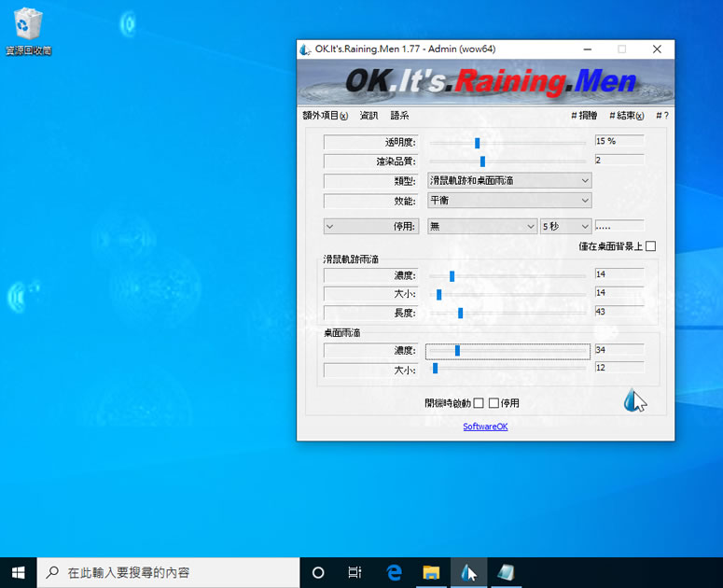Image resolution: width=723 pixels, height=588 pixels.
Task: Click the taskbar search box
Action: pos(168,573)
